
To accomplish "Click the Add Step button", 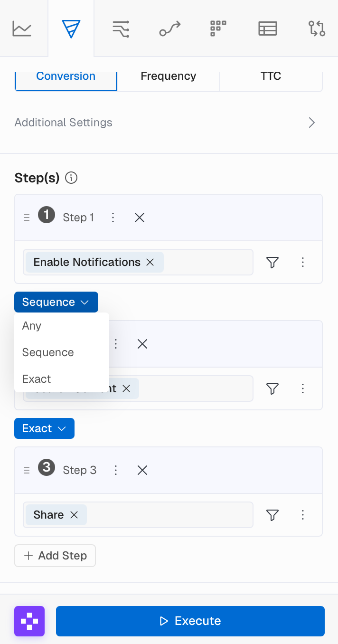I will pyautogui.click(x=55, y=556).
